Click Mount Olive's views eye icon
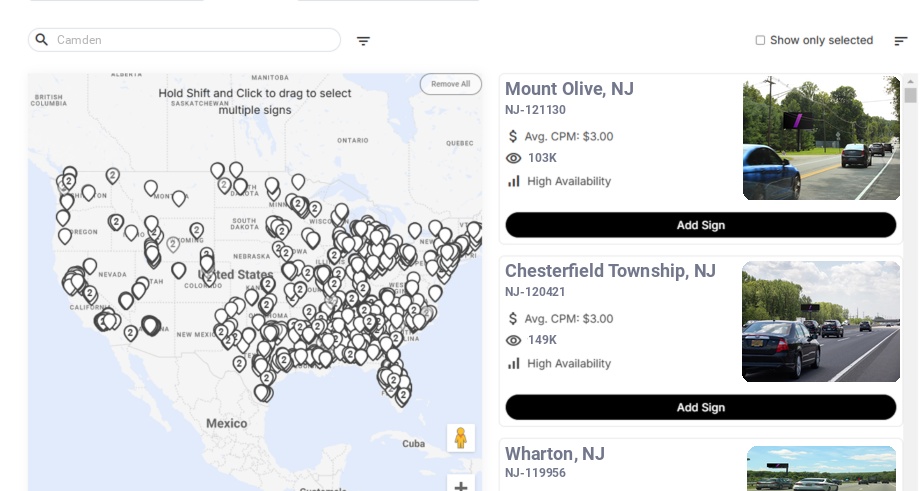 point(514,158)
